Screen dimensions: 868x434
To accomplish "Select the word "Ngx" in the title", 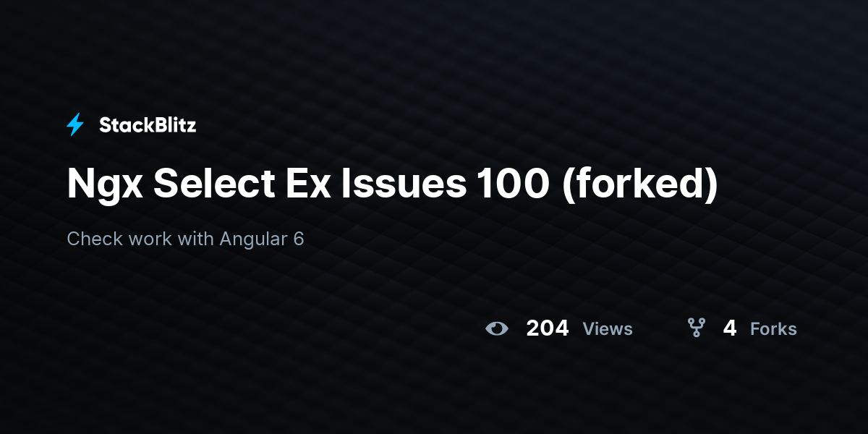I will pos(104,185).
